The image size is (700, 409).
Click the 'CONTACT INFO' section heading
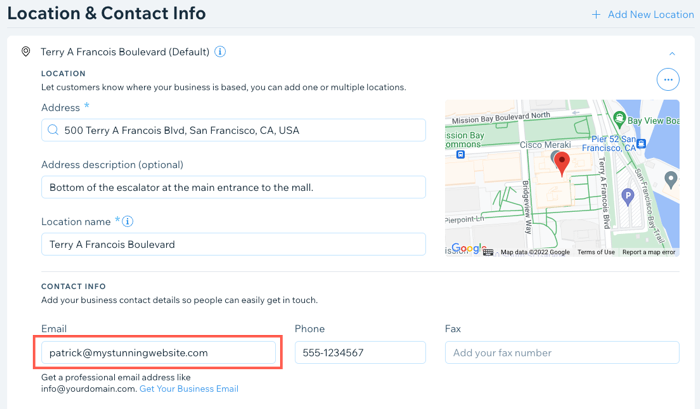pos(73,286)
